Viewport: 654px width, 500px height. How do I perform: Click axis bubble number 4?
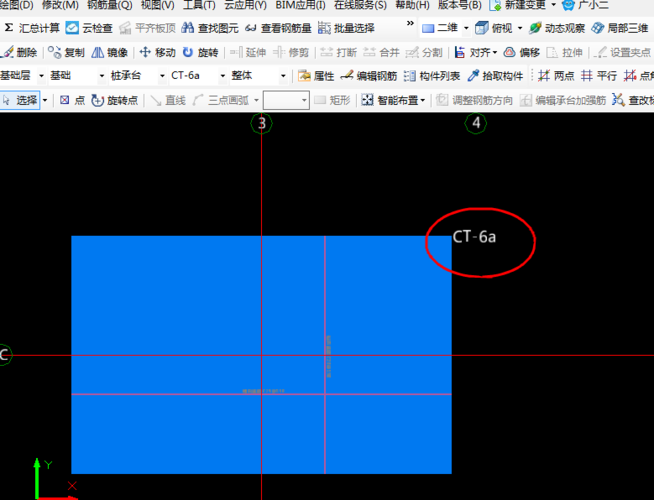click(475, 123)
